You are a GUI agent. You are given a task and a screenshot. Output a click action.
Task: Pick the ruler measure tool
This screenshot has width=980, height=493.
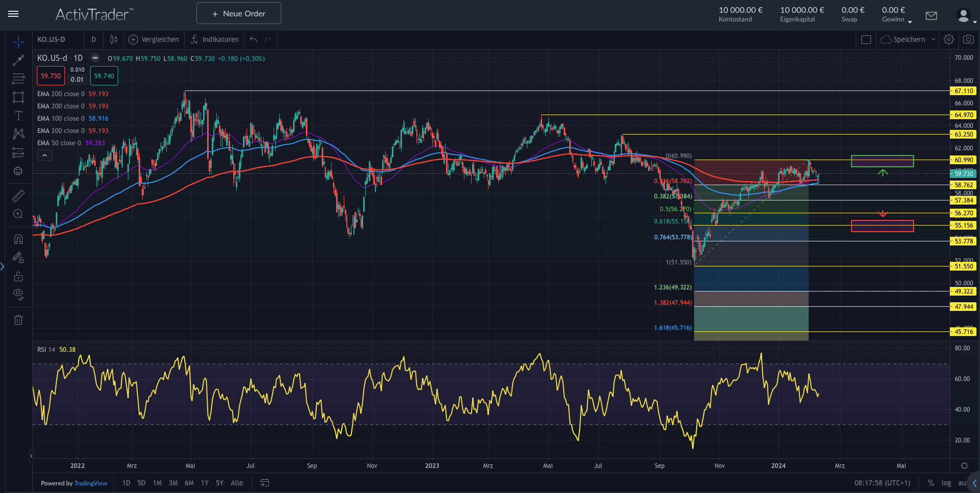pos(18,196)
